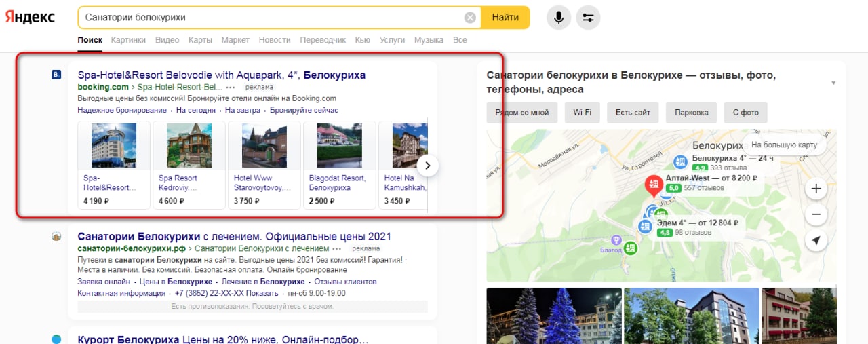
Task: Follow the Отзывы клиентов sitelink
Action: [345, 282]
